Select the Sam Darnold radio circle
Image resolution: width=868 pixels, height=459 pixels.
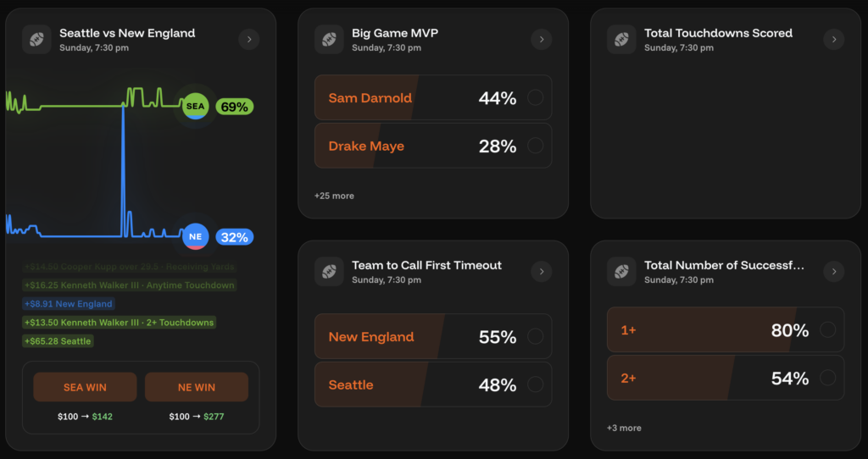(536, 97)
